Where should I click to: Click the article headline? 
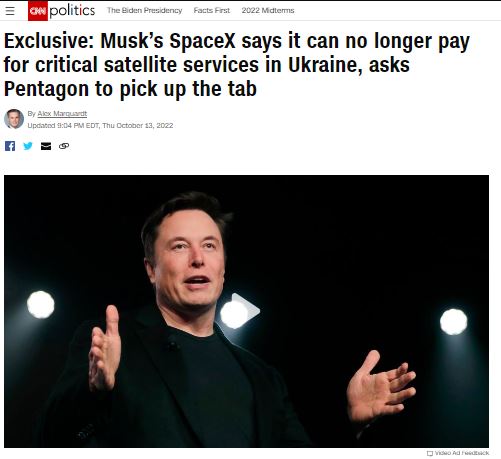pyautogui.click(x=237, y=65)
